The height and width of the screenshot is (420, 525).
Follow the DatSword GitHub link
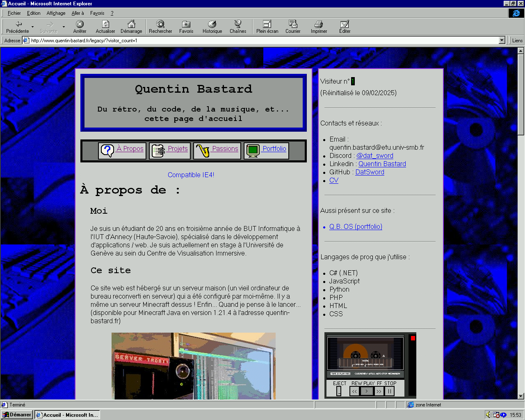click(x=370, y=172)
